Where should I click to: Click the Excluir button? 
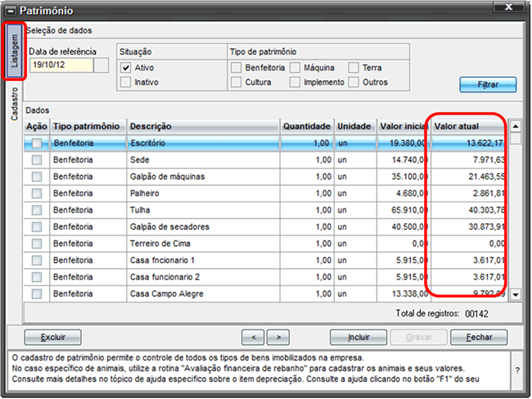pos(52,338)
